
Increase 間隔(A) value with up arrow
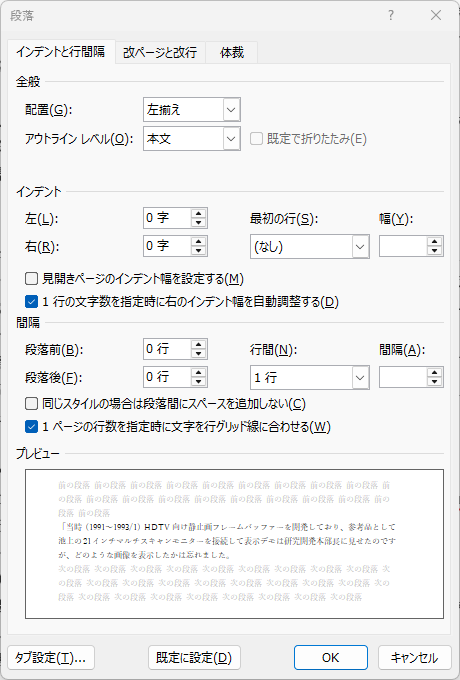click(x=434, y=373)
